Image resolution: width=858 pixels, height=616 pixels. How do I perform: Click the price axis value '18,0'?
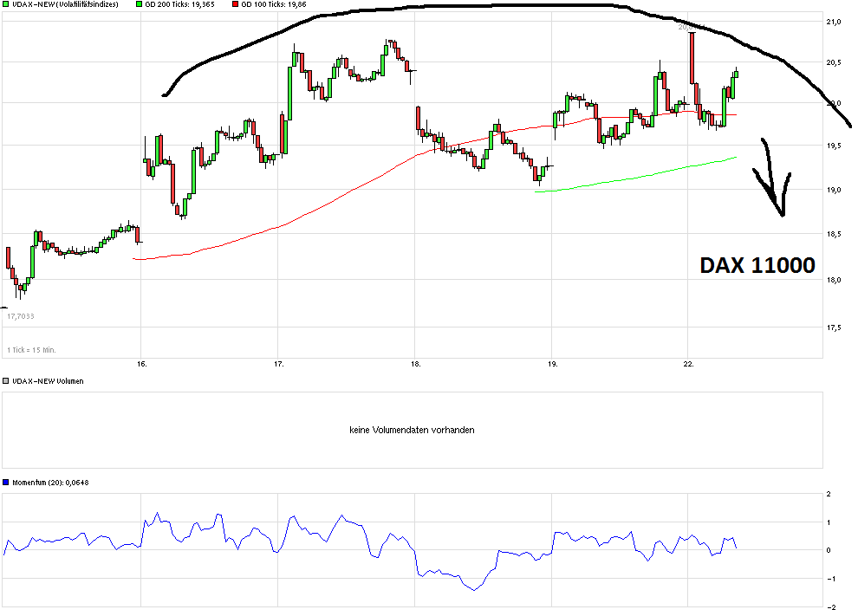834,280
